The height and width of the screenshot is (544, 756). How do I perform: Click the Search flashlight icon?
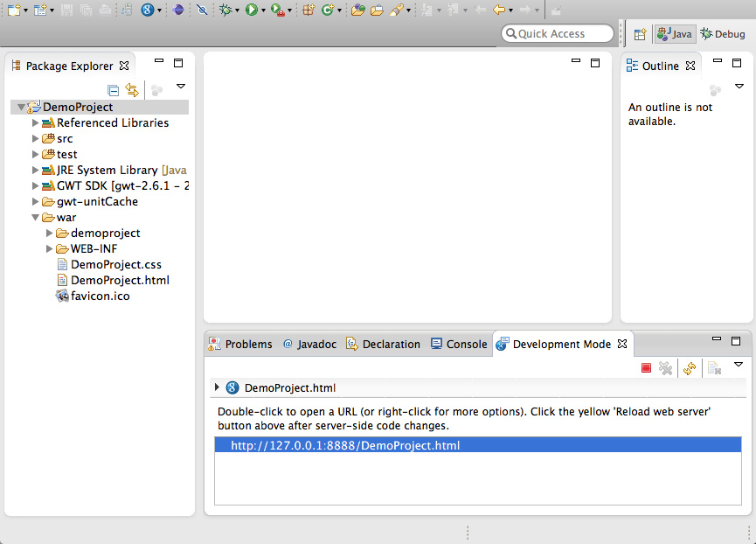pyautogui.click(x=396, y=9)
